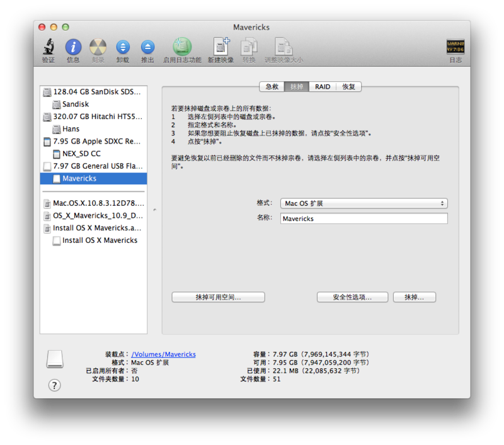Switch to the Restore (恢复) tab
Screen dimensions: 504x445
pos(348,87)
